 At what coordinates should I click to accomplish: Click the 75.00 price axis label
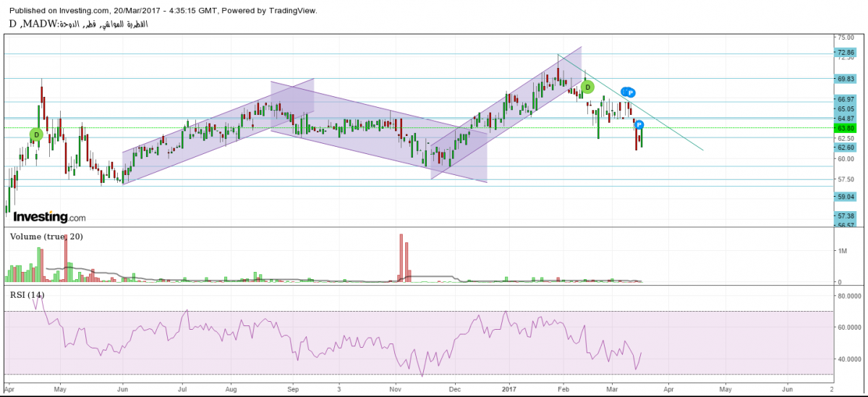[846, 37]
